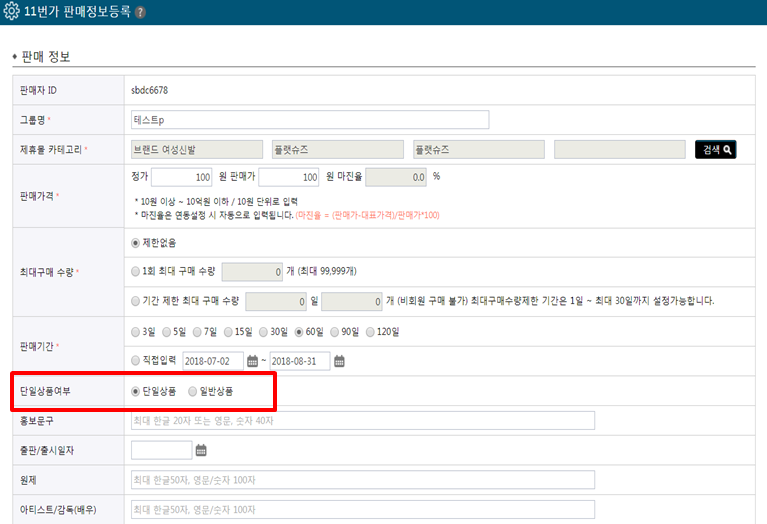The height and width of the screenshot is (524, 767).
Task: Choose the 120일 sales period option
Action: point(371,332)
